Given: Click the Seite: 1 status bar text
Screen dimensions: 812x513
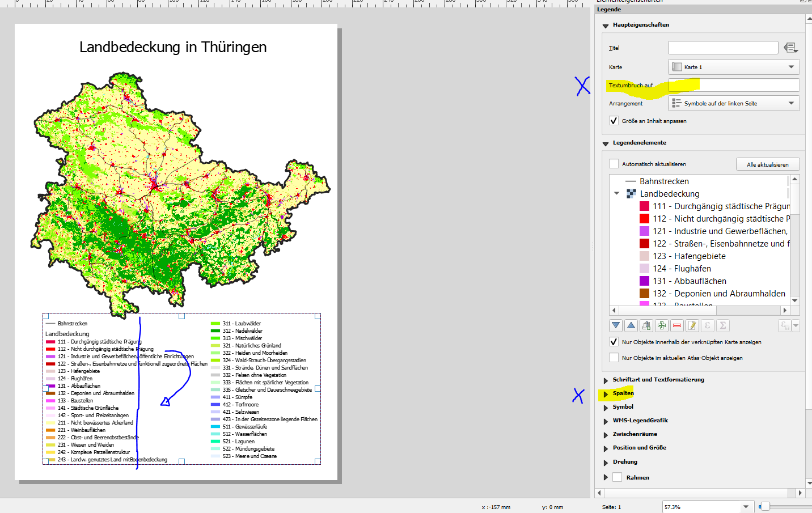Looking at the screenshot, I should click(x=611, y=507).
